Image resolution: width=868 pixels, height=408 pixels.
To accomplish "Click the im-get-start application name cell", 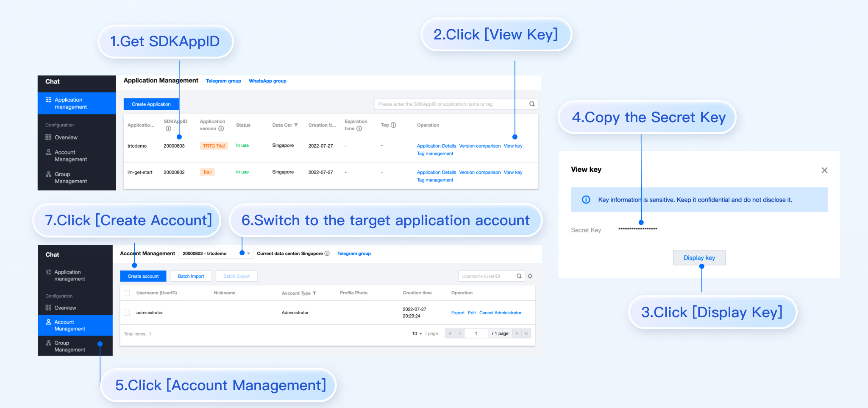I will 140,172.
